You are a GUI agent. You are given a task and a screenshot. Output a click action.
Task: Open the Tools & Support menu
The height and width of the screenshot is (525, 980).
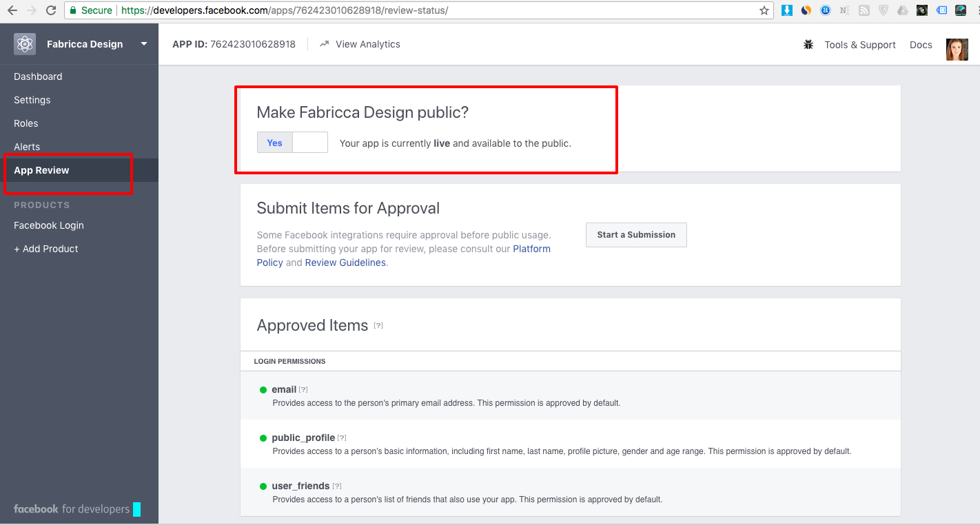(x=859, y=45)
